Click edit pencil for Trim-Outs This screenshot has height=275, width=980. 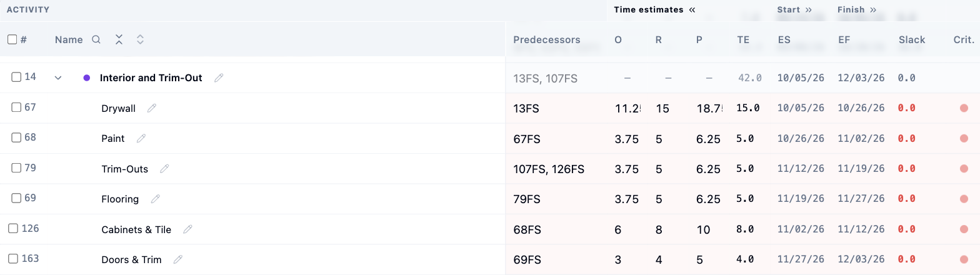(x=164, y=169)
